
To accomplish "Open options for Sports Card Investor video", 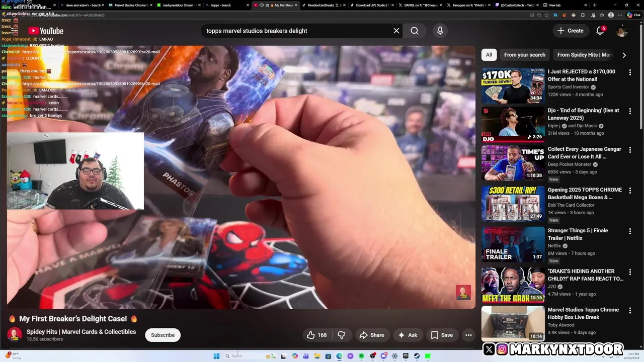I will (x=630, y=72).
